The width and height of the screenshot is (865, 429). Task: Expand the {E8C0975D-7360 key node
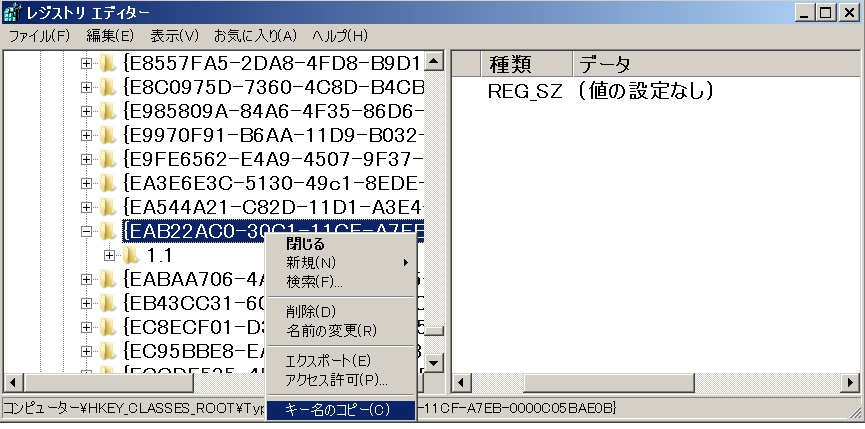(x=86, y=88)
